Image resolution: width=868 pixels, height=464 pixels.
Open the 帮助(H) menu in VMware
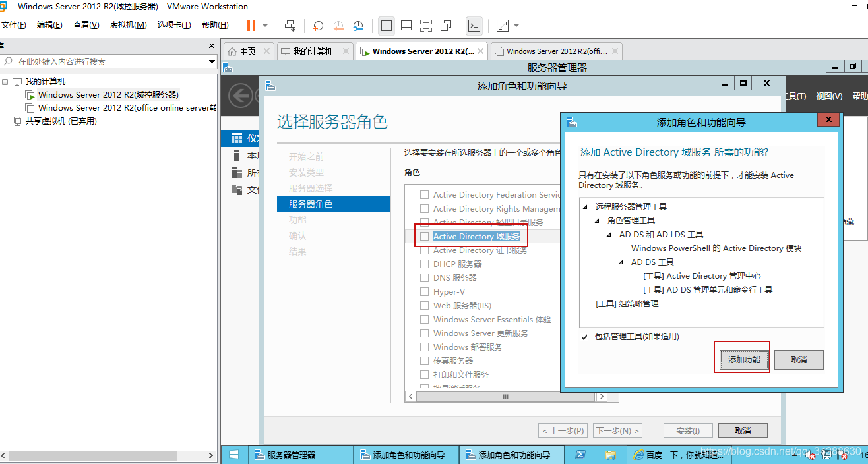[215, 25]
